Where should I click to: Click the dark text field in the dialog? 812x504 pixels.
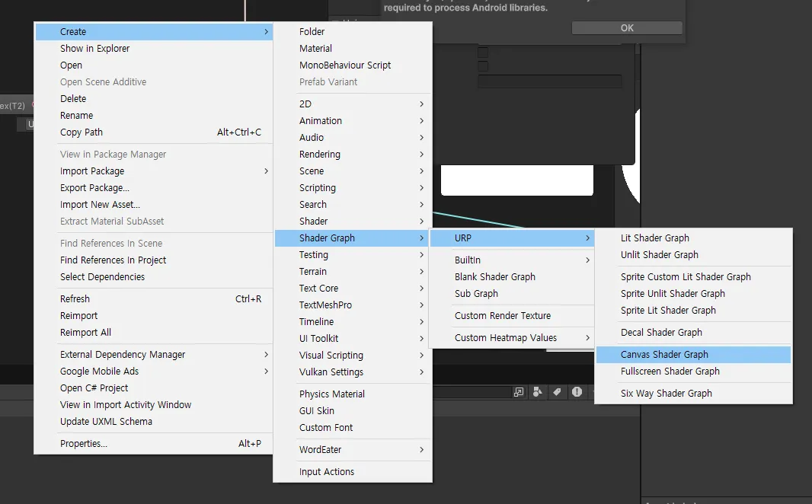click(549, 81)
